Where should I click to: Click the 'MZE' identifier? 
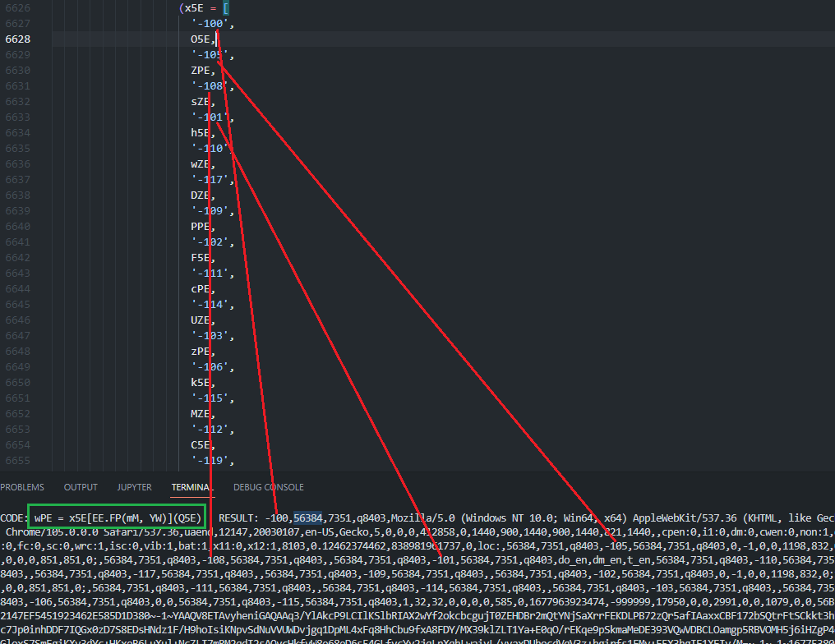click(x=201, y=413)
